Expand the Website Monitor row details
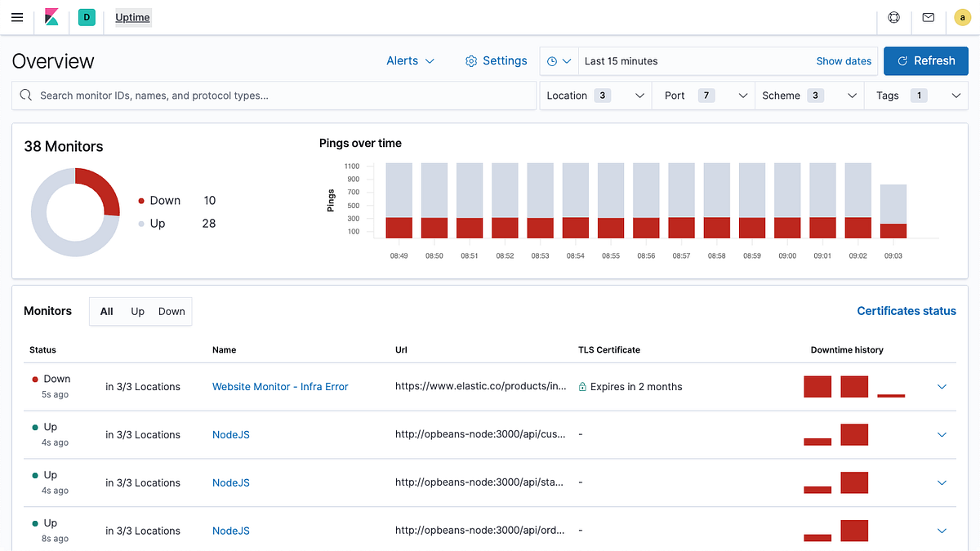 pyautogui.click(x=942, y=386)
